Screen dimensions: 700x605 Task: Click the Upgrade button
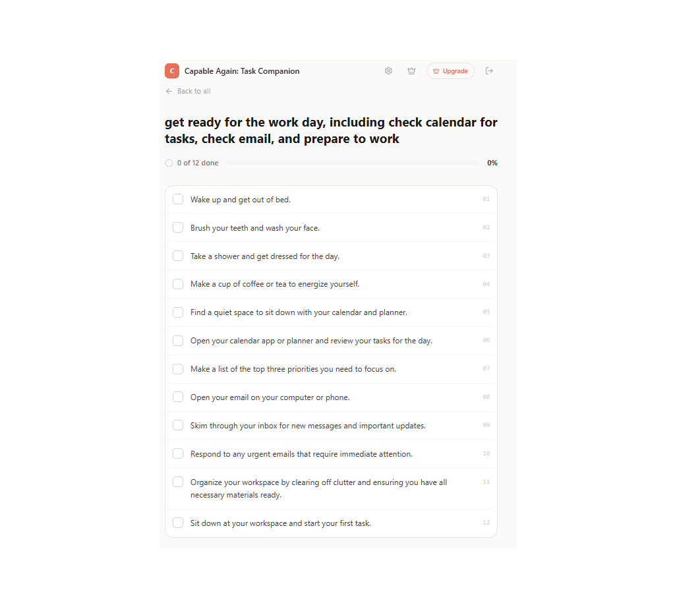450,71
